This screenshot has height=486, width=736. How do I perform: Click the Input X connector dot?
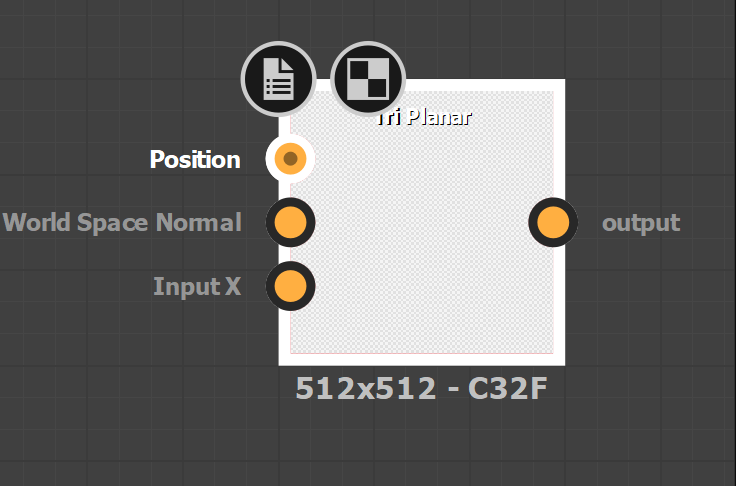[290, 287]
